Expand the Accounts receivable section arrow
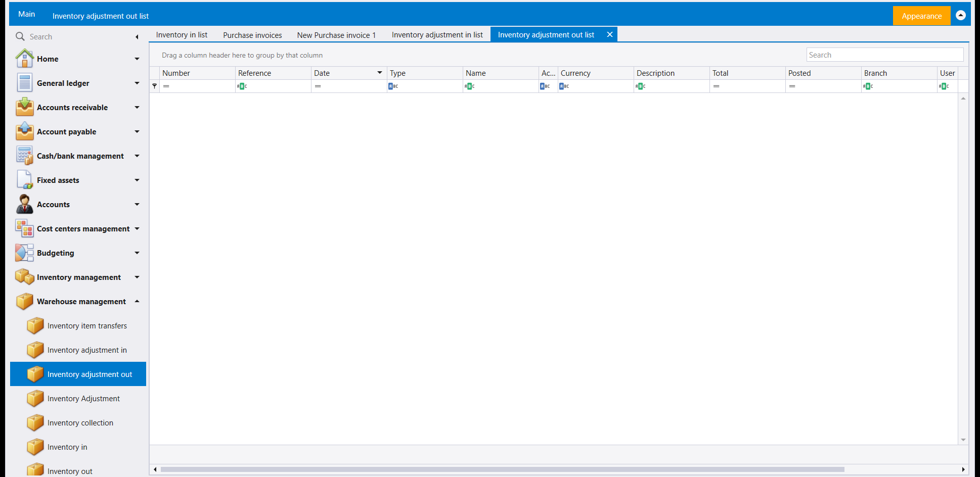The image size is (980, 477). tap(137, 108)
